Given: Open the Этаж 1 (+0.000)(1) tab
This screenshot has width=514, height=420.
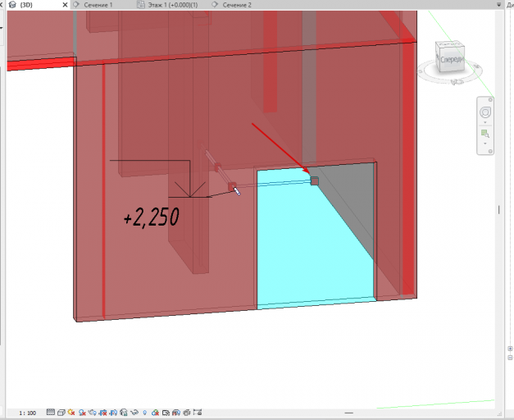Looking at the screenshot, I should tap(173, 5).
